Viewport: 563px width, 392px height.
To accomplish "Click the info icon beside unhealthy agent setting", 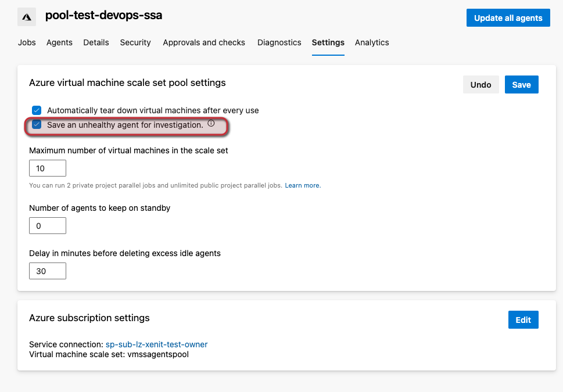I will click(210, 123).
